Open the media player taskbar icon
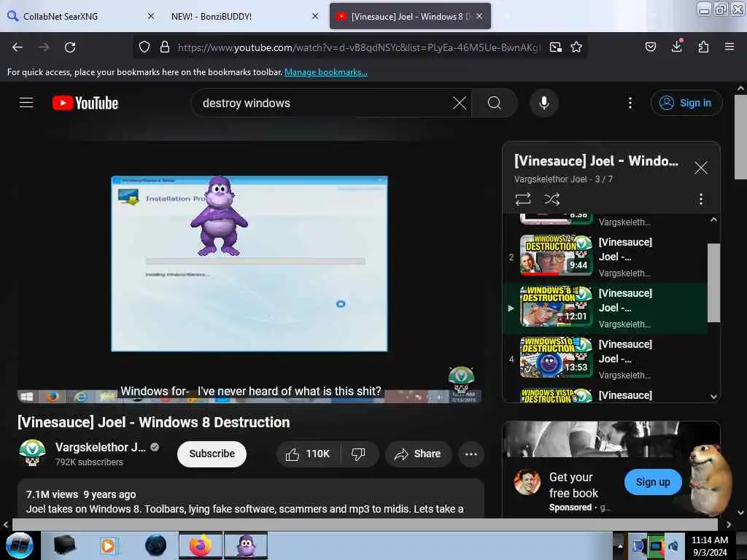Screen dimensions: 747x560 click(109, 545)
